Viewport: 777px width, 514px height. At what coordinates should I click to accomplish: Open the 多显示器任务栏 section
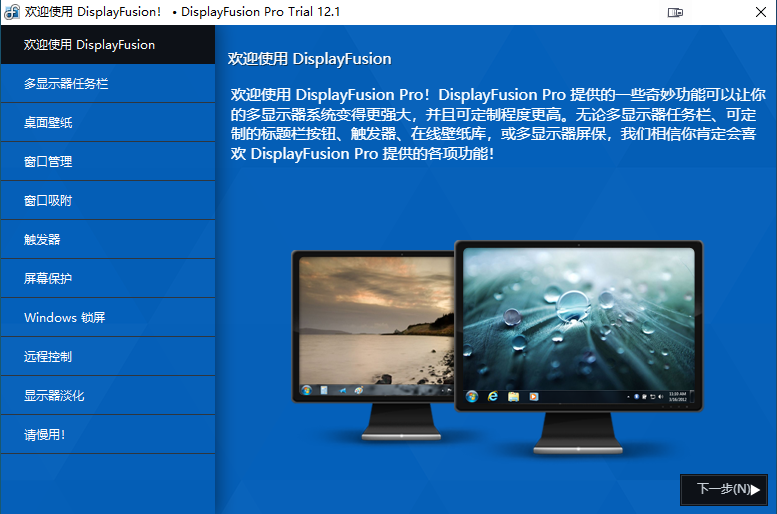click(108, 84)
